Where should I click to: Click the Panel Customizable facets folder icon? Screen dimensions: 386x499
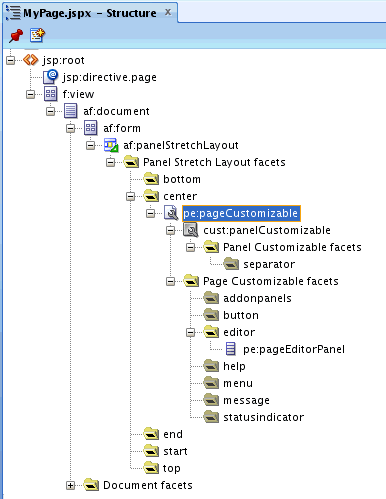point(211,247)
